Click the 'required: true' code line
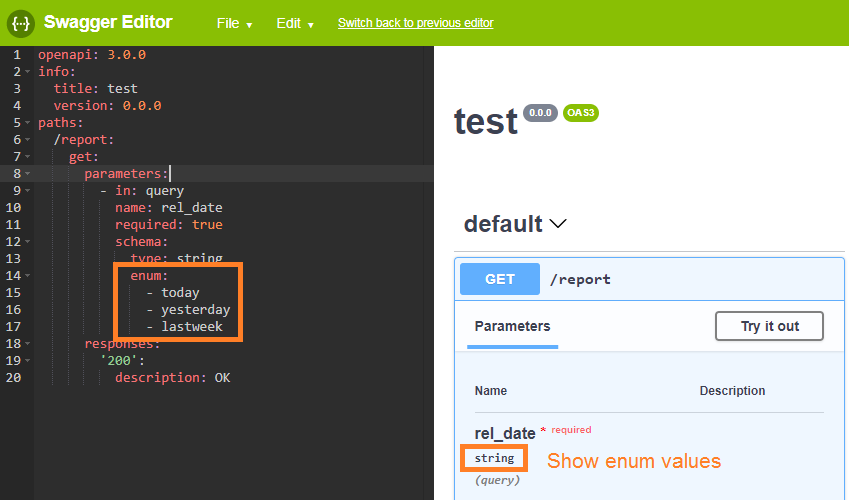Viewport: 849px width, 500px height. [x=168, y=224]
